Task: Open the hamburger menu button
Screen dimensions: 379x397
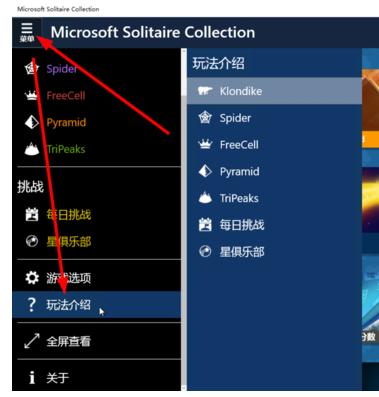Action: (x=27, y=32)
